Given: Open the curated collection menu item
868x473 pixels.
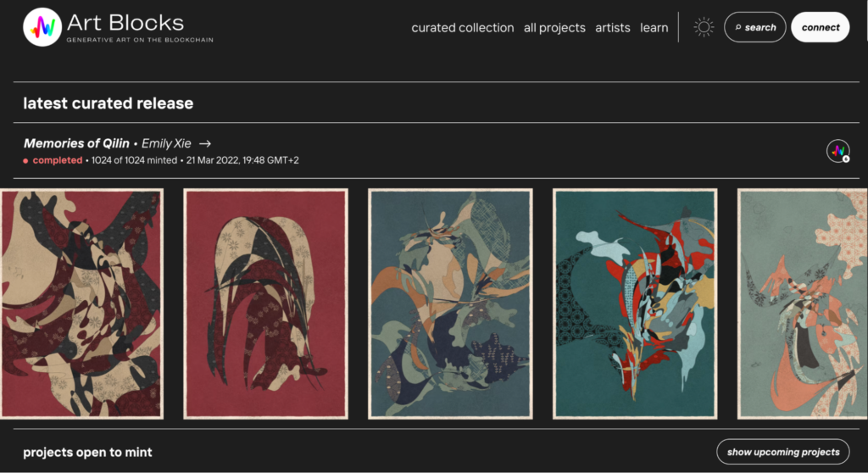Looking at the screenshot, I should point(462,28).
